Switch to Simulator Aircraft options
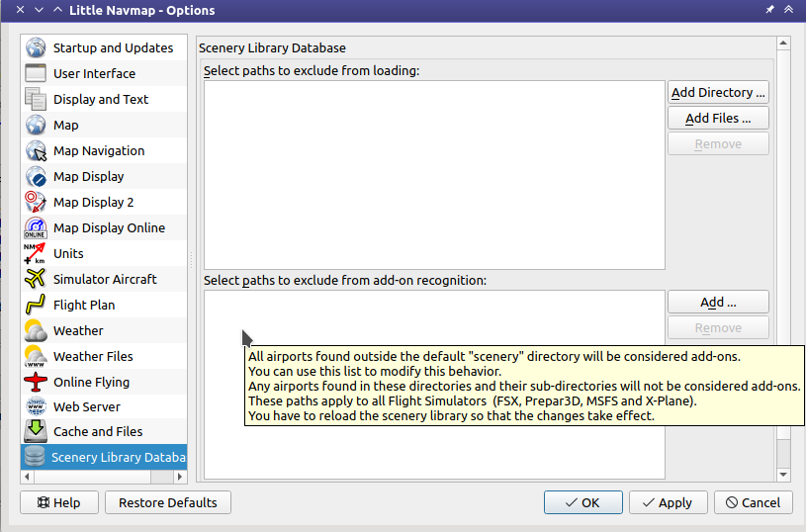 105,279
